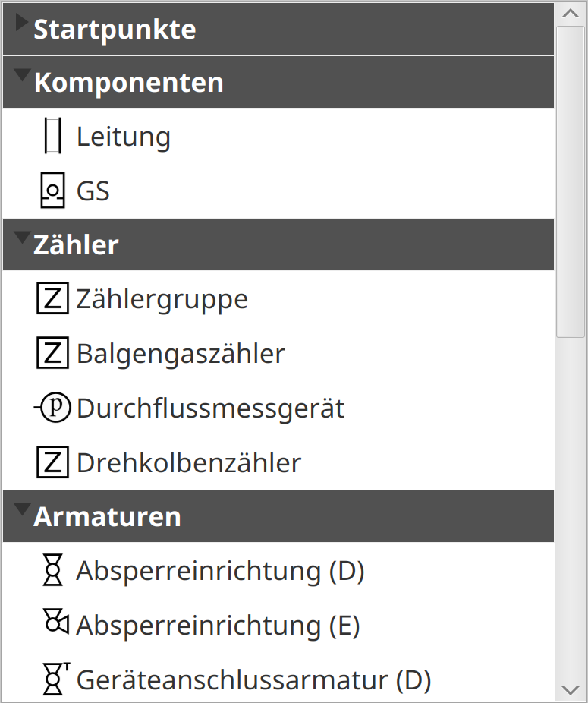
Task: Select the Leitung pipe icon
Action: [52, 135]
